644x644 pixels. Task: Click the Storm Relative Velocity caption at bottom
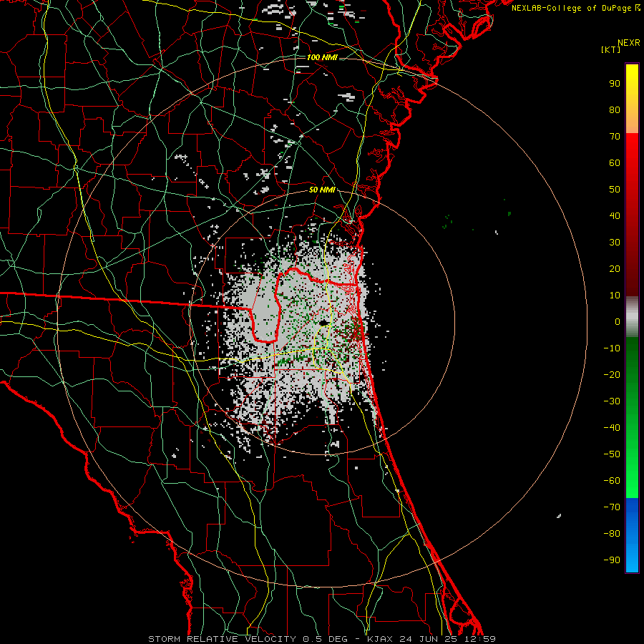(x=322, y=639)
